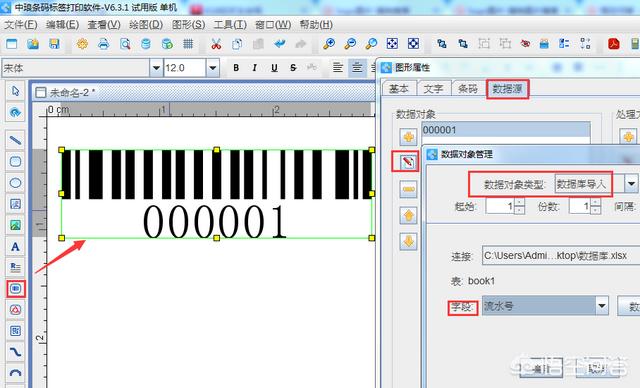Click the red pencil edit data object icon
The image size is (640, 388).
tap(408, 162)
